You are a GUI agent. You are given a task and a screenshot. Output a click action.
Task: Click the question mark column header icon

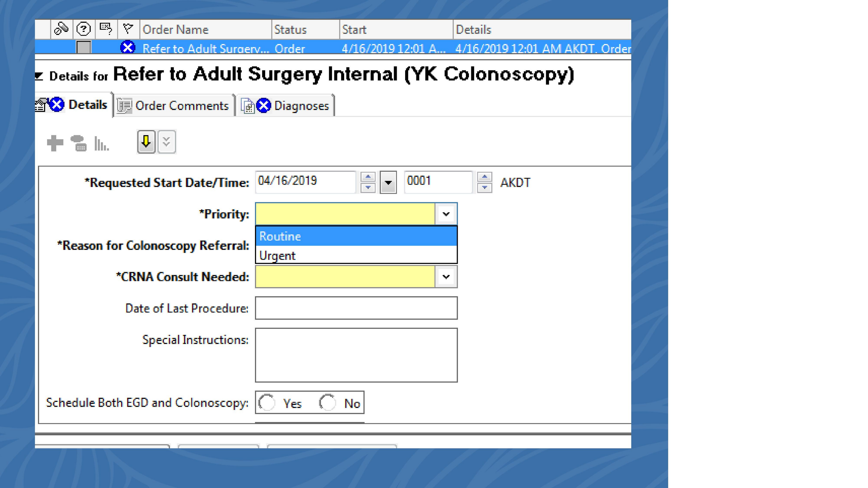83,29
